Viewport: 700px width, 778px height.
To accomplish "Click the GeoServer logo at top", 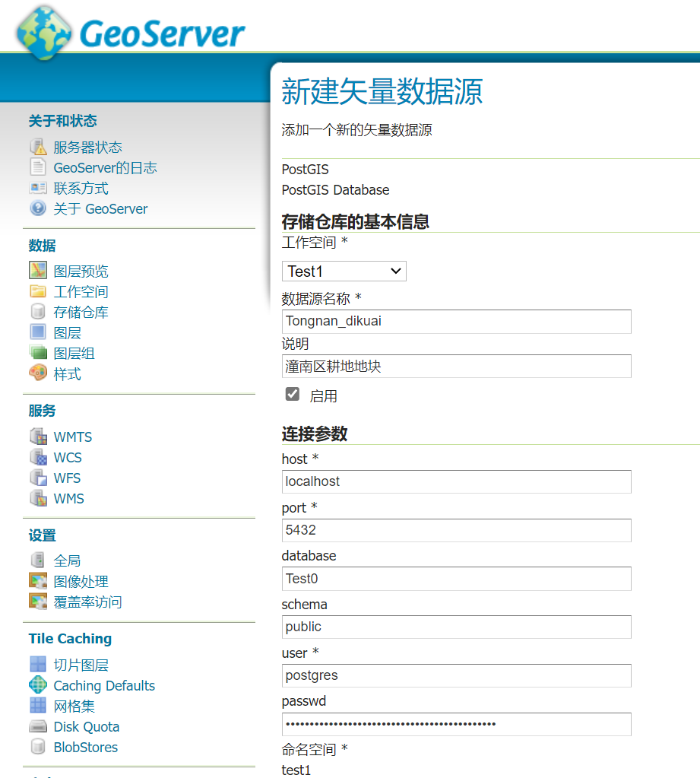I will click(x=131, y=32).
